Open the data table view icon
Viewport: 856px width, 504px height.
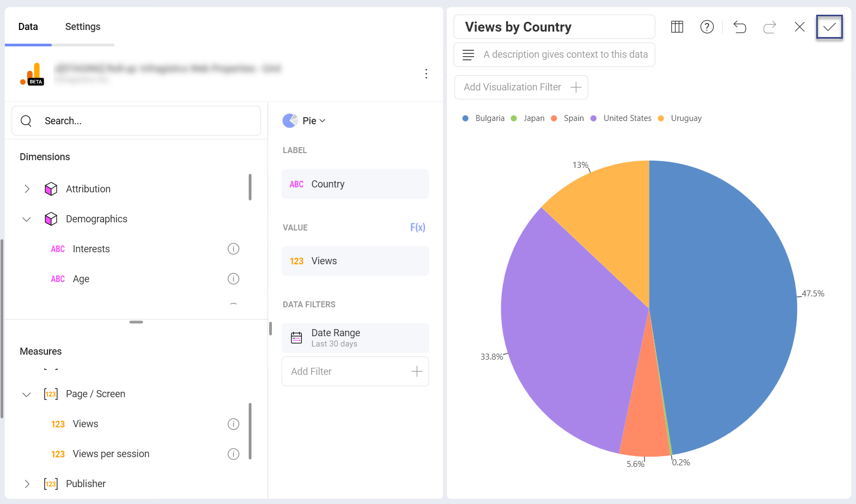pos(677,27)
